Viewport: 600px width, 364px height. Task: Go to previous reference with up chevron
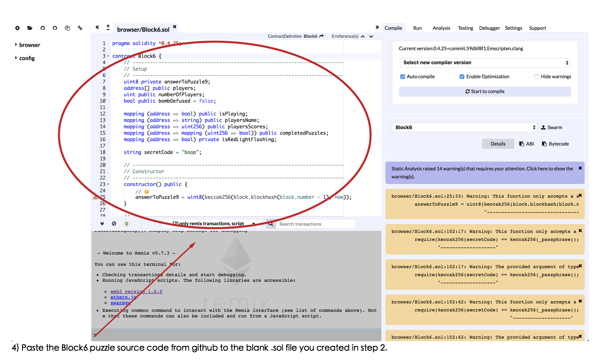pyautogui.click(x=363, y=36)
